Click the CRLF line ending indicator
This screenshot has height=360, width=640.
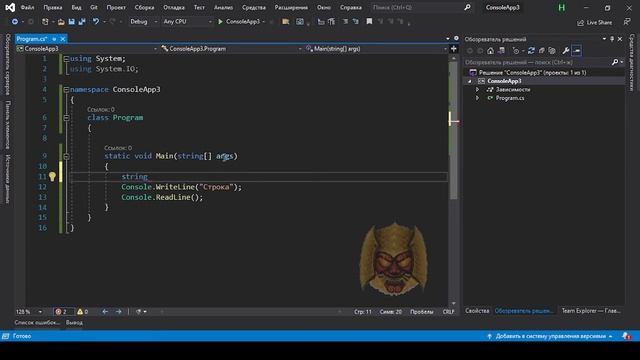coord(448,312)
